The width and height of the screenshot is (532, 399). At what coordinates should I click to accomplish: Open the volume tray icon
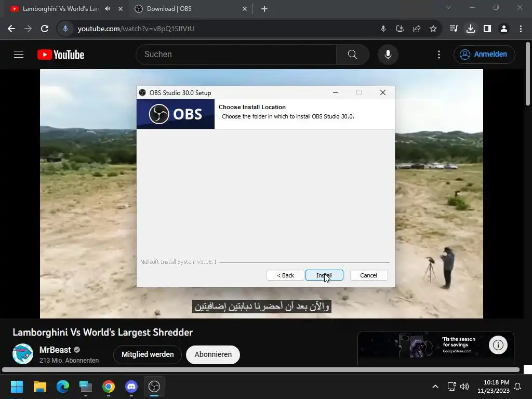[464, 387]
